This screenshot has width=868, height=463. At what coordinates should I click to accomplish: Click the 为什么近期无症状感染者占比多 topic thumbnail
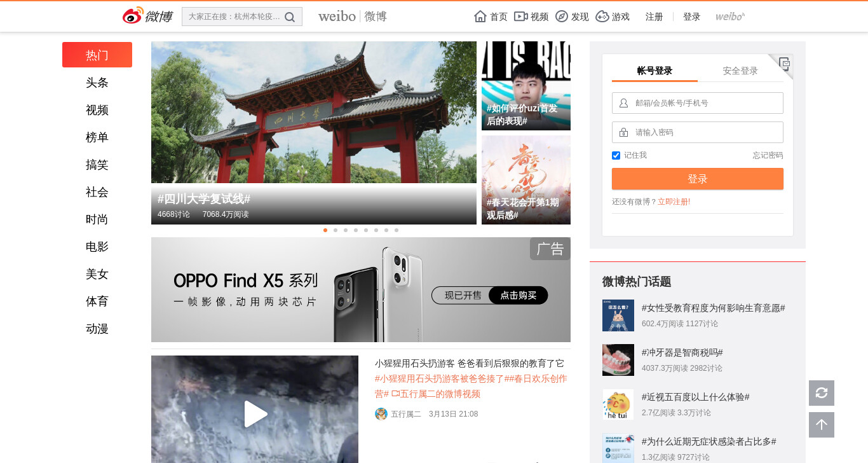click(x=618, y=448)
